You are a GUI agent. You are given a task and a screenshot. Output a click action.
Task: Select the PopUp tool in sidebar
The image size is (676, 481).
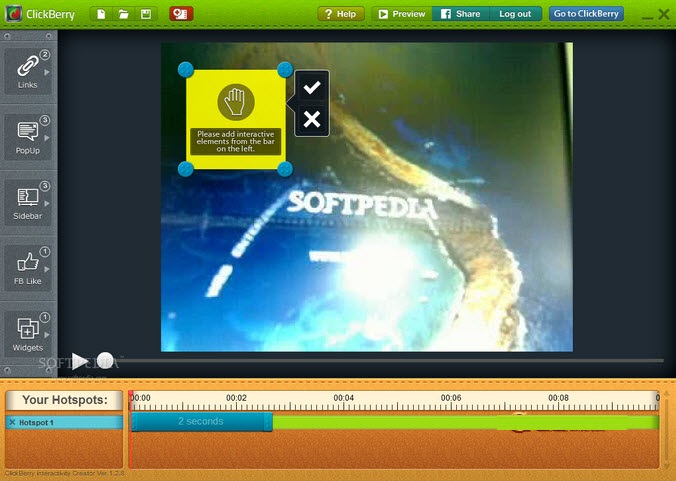[28, 135]
